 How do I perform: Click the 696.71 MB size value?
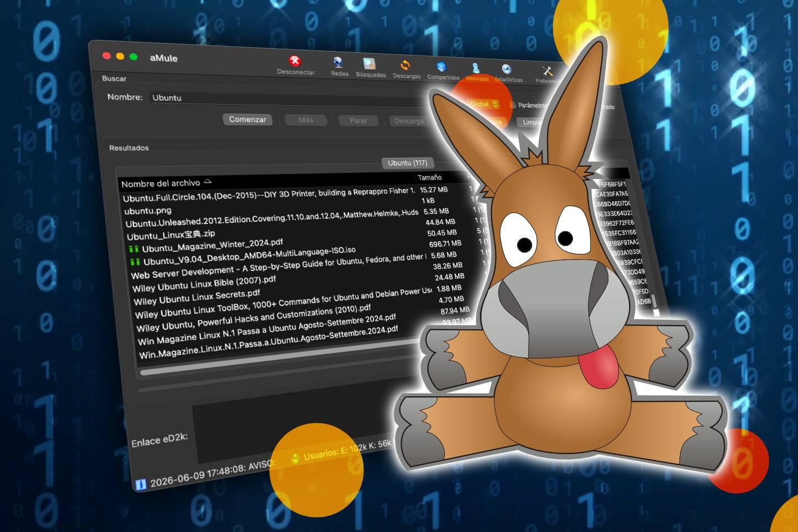(x=445, y=244)
